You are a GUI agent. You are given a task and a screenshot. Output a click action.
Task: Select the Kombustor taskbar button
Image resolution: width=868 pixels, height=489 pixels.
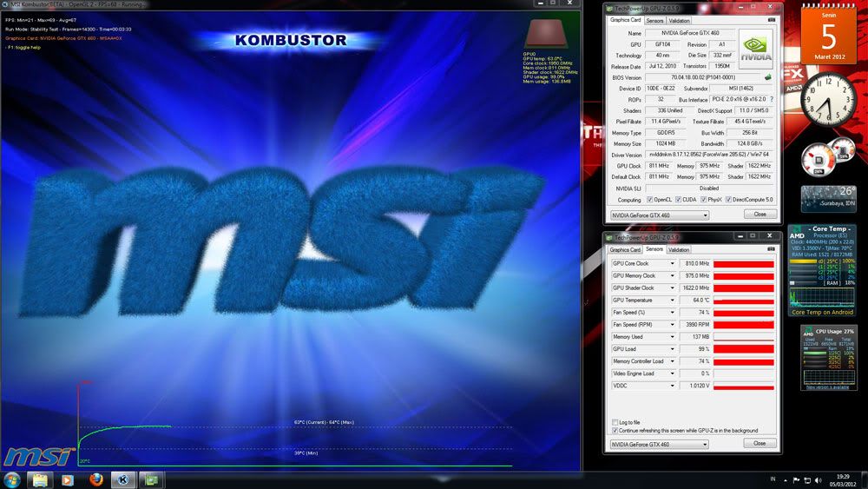pos(123,479)
